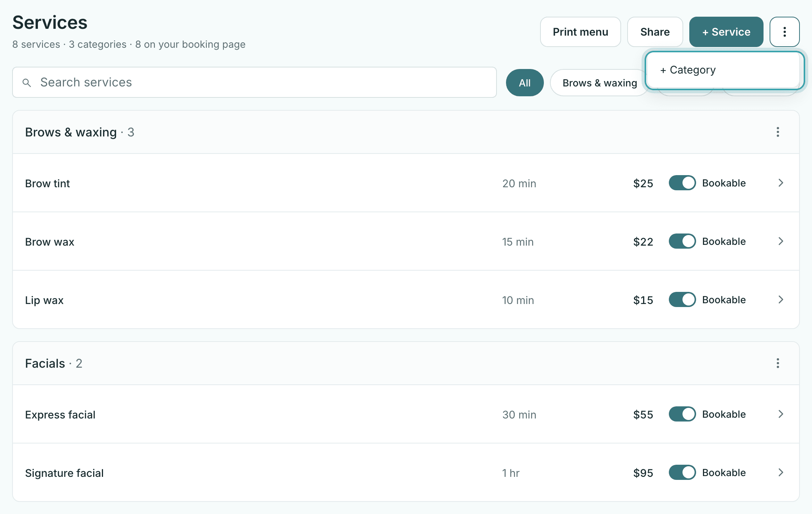Viewport: 812px width, 514px height.
Task: Open Brow tint details chevron
Action: click(x=781, y=183)
